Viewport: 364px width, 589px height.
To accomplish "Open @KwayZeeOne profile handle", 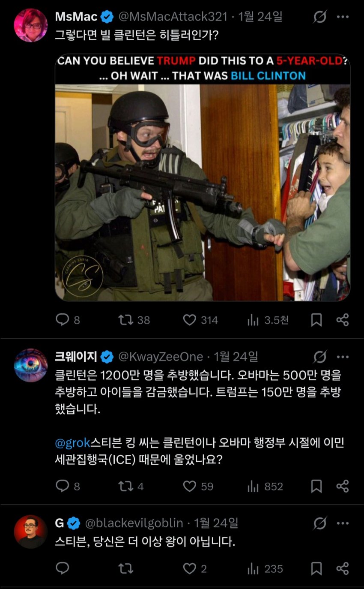I will (161, 357).
